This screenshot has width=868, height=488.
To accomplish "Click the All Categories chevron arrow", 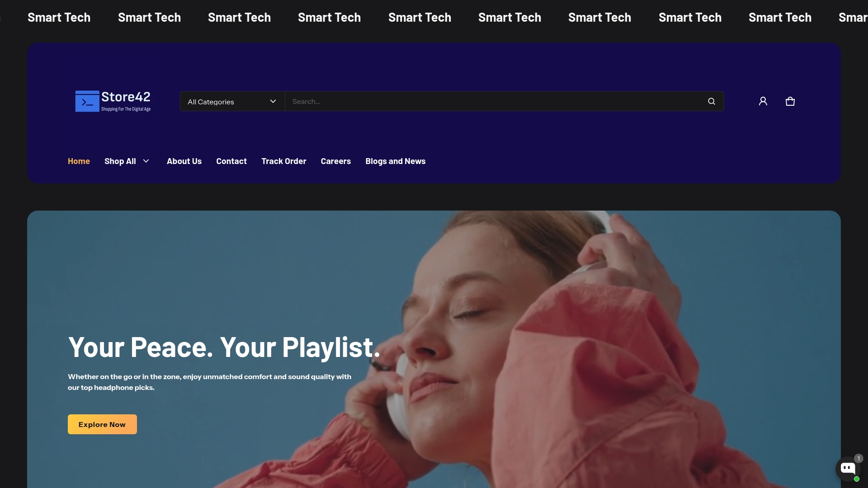I will (273, 101).
